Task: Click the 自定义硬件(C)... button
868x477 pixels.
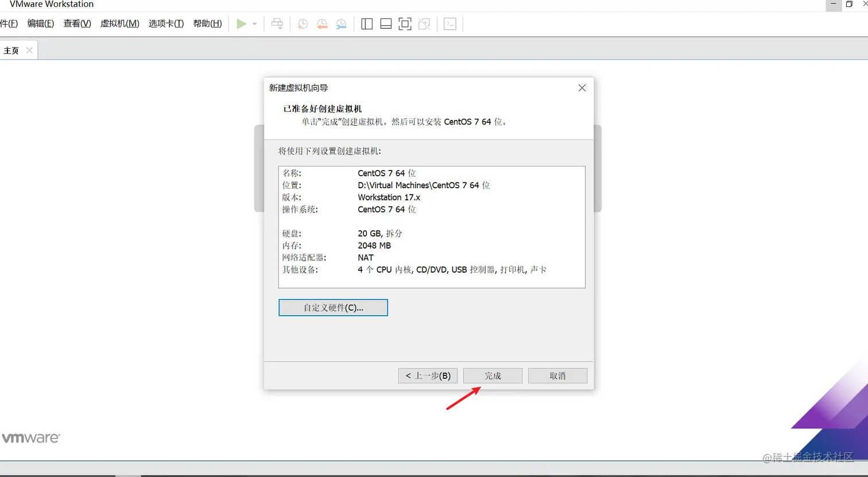Action: (x=333, y=308)
